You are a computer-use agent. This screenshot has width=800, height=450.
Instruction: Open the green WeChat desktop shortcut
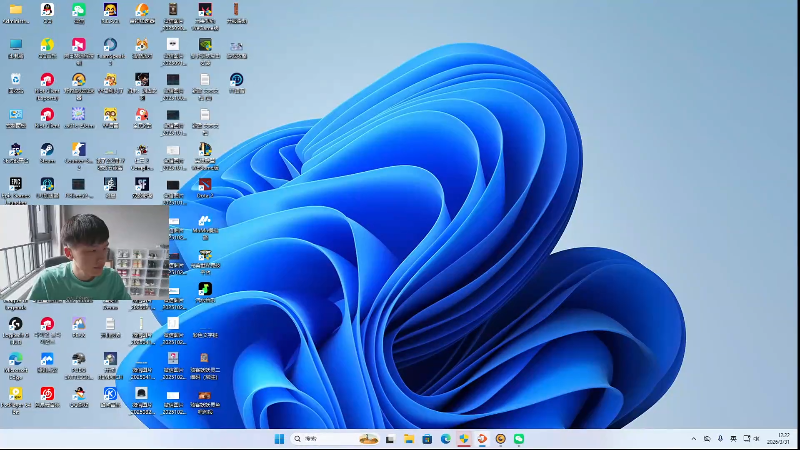tap(79, 11)
